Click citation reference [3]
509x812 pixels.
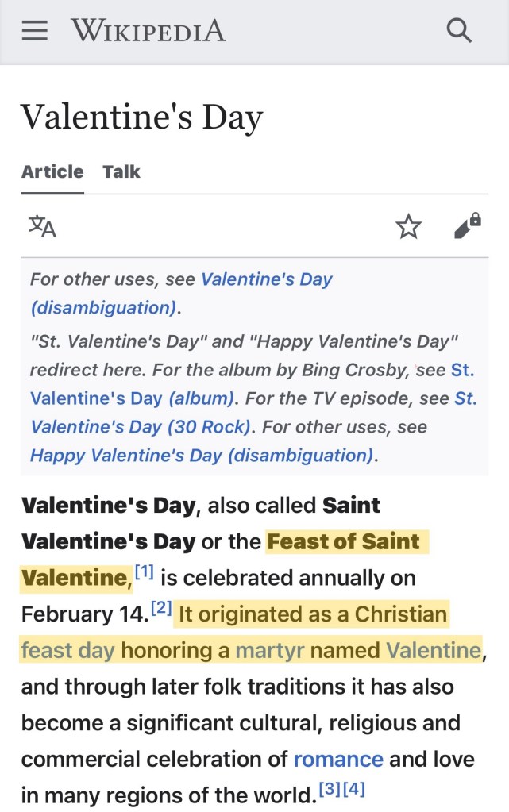(x=330, y=788)
